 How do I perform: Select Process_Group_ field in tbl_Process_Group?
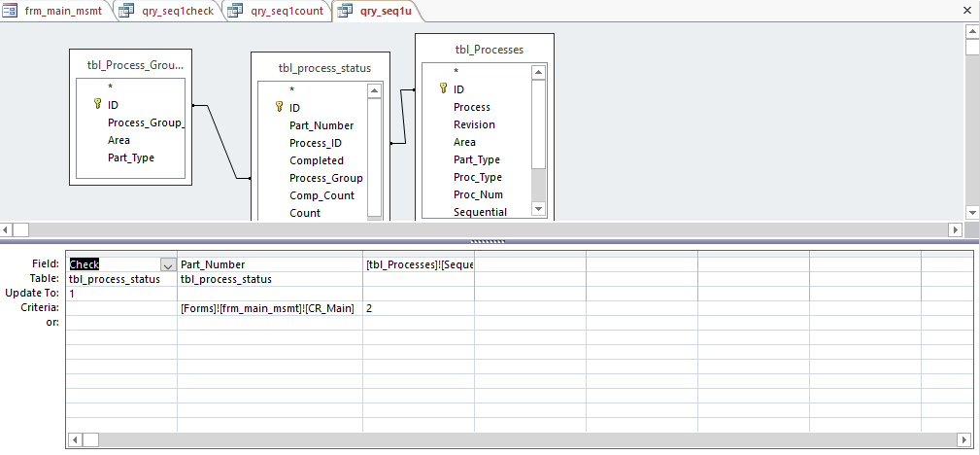pos(147,122)
